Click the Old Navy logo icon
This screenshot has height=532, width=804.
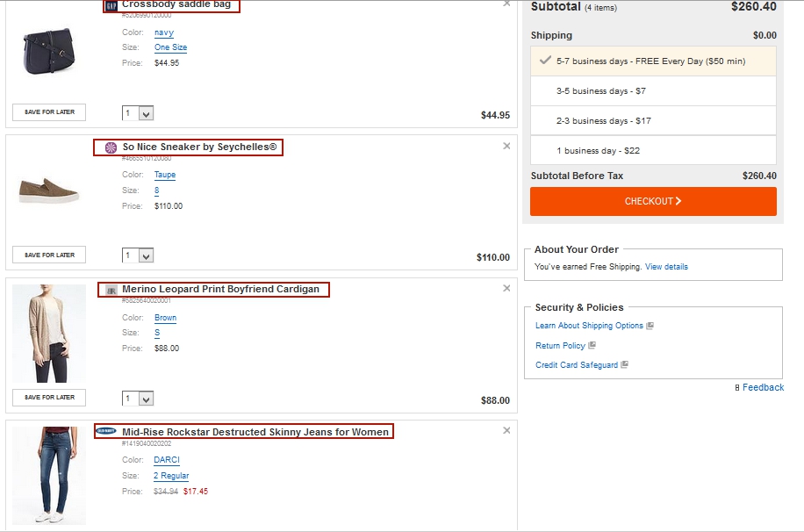point(106,431)
